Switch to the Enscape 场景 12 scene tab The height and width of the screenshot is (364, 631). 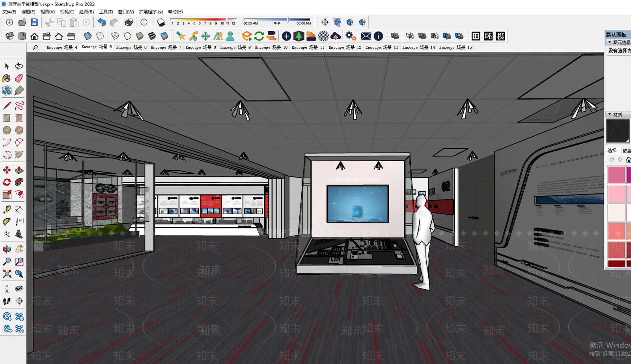[x=345, y=47]
